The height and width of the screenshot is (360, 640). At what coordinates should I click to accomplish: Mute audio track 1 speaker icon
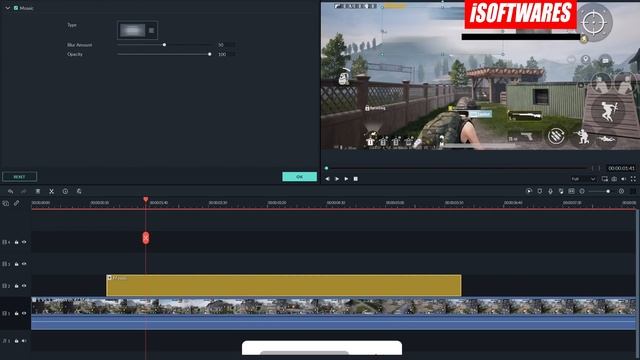(x=24, y=341)
